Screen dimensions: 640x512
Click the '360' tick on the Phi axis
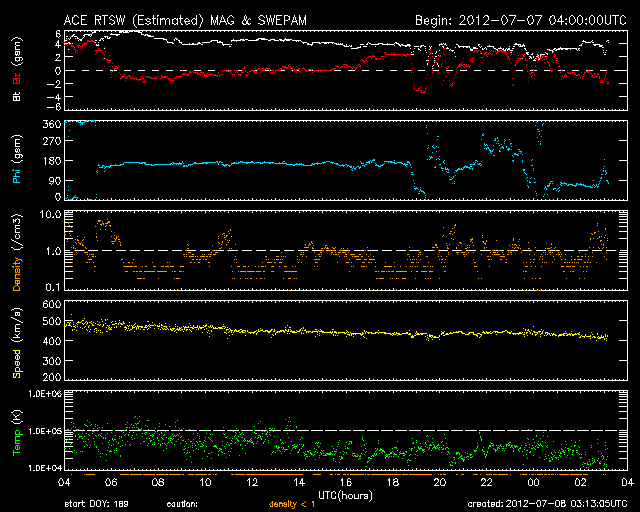tap(52, 124)
